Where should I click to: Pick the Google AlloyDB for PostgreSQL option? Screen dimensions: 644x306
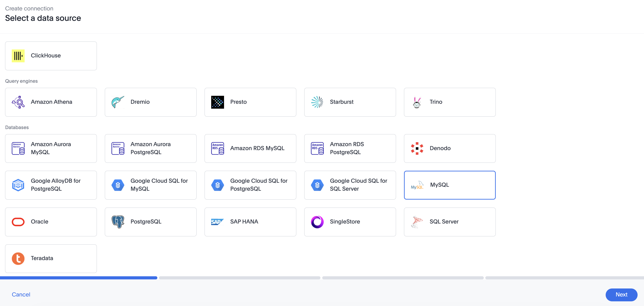point(51,185)
